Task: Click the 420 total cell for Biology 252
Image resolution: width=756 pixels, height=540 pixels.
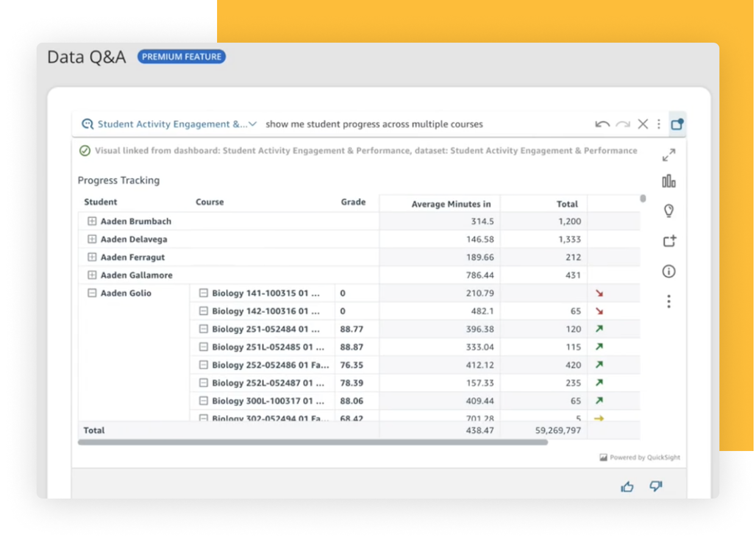Action: click(574, 365)
